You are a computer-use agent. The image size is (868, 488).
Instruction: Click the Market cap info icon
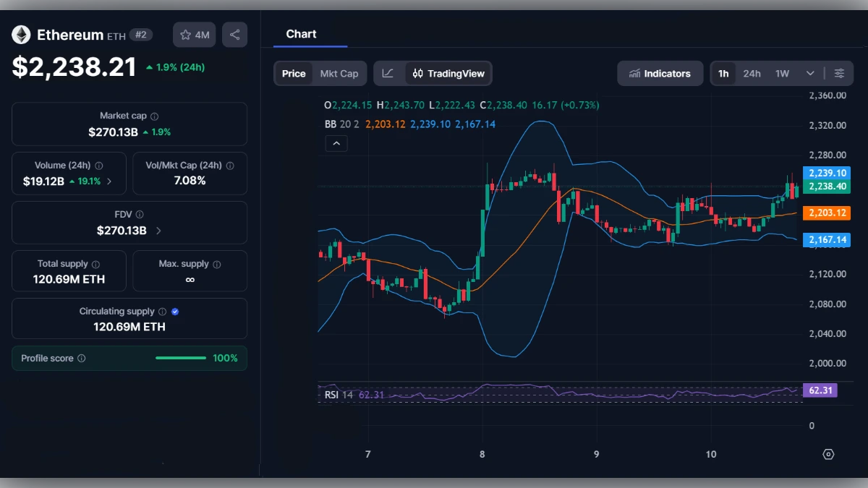[155, 115]
